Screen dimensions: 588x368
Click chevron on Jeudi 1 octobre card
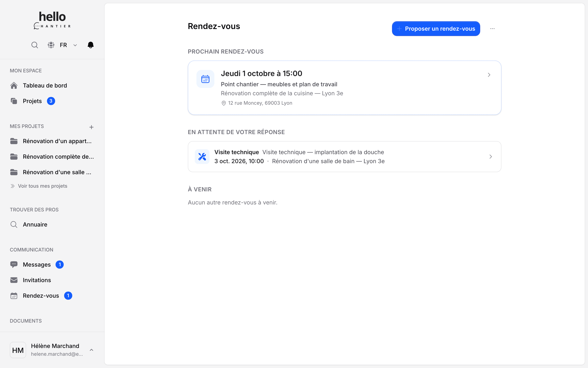point(489,75)
